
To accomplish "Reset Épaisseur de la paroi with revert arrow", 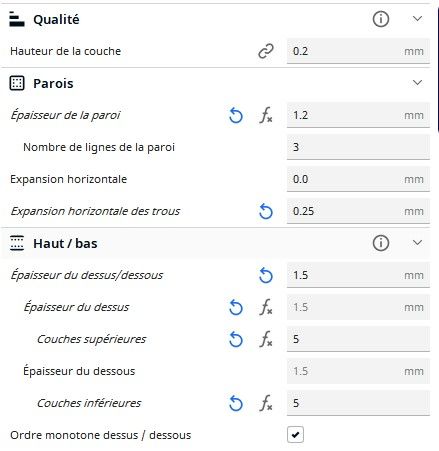I will [x=236, y=116].
